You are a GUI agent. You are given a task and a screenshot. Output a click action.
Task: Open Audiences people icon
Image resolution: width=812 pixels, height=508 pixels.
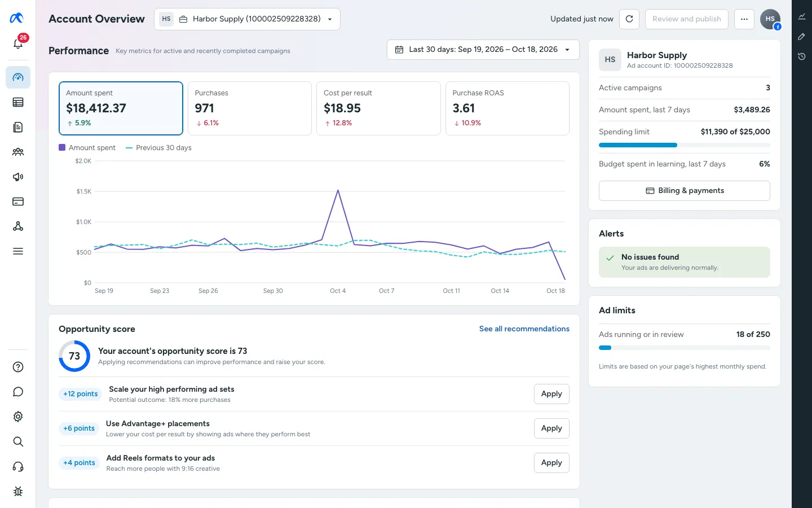[x=18, y=152]
